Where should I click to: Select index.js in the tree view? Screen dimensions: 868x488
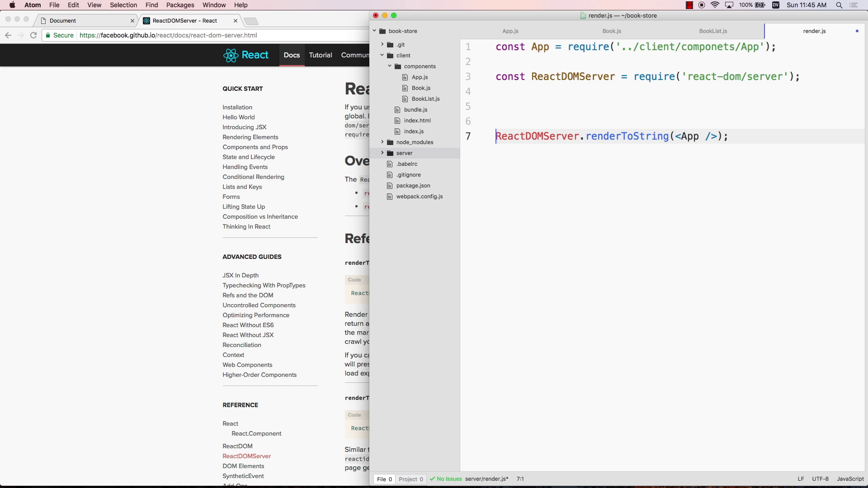pos(414,131)
